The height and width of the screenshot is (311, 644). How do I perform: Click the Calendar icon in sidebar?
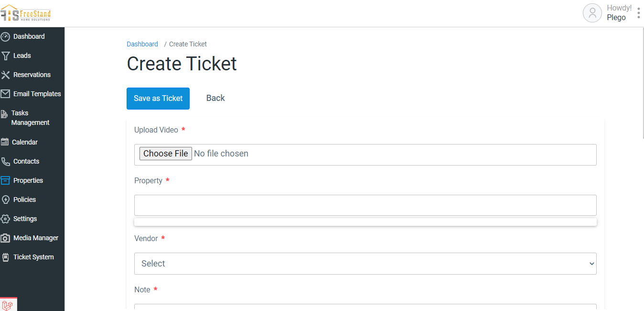click(5, 142)
